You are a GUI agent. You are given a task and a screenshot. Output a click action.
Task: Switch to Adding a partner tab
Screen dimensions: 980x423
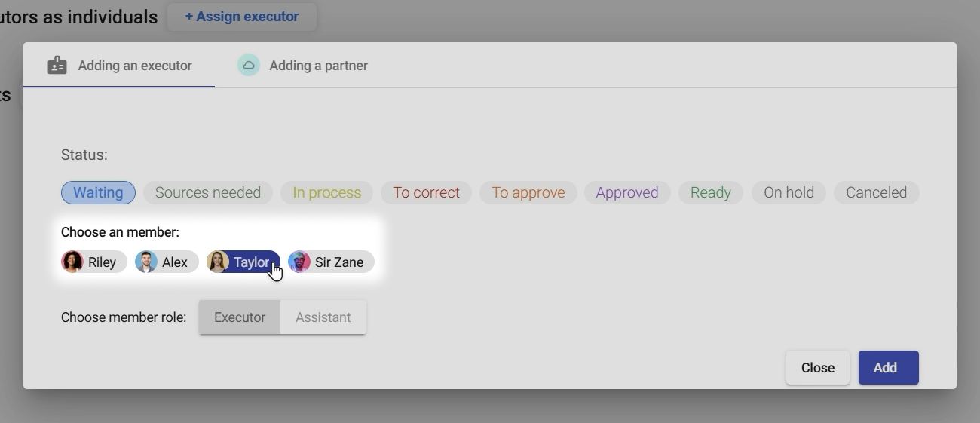pyautogui.click(x=303, y=66)
